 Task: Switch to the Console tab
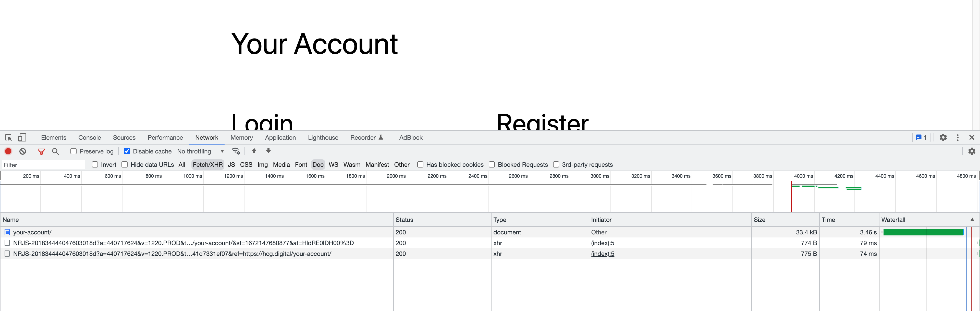tap(89, 137)
